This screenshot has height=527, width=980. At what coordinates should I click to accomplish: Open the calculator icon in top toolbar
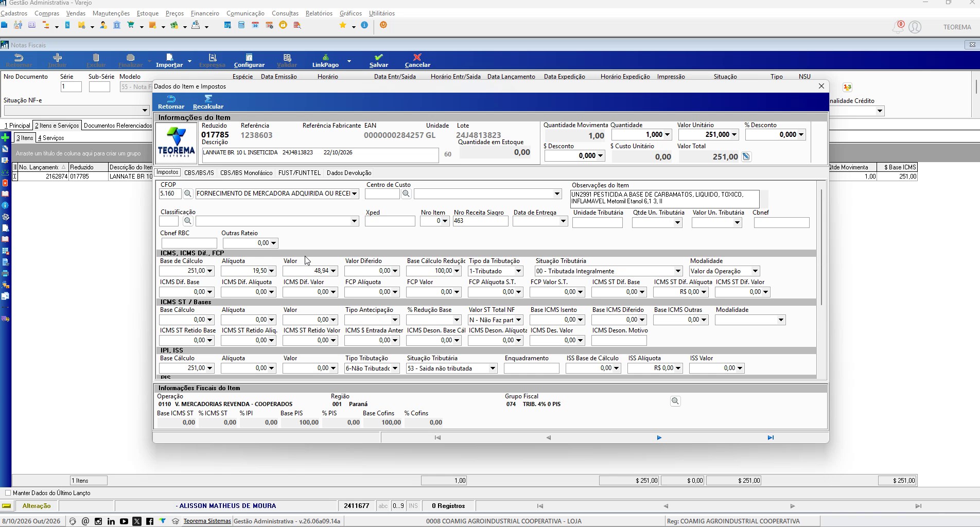point(241,25)
